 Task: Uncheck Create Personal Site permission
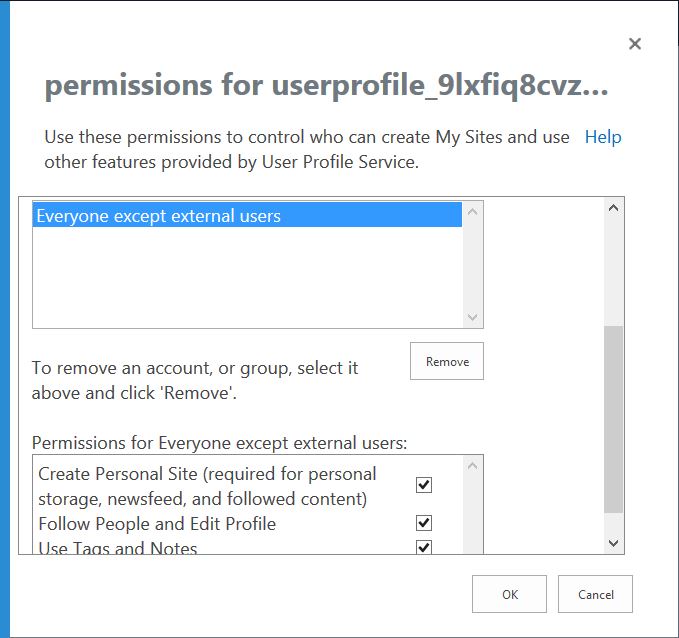click(x=424, y=485)
